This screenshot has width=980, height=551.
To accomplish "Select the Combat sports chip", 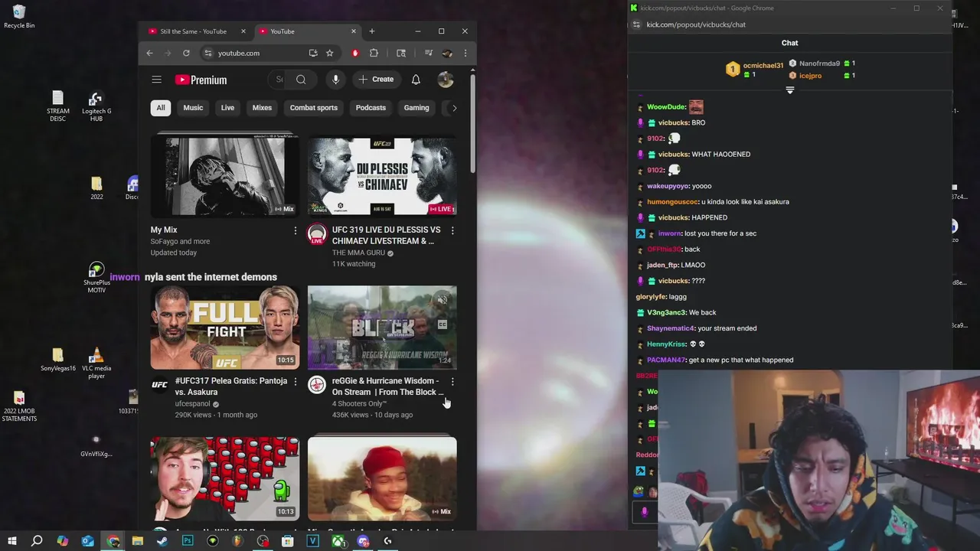I will click(x=313, y=108).
